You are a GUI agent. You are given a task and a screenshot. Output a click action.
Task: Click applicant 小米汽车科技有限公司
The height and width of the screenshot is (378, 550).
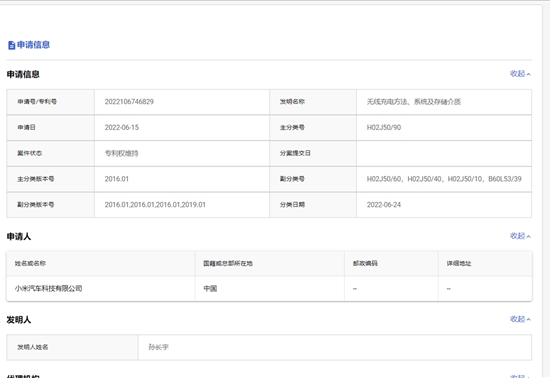point(48,289)
